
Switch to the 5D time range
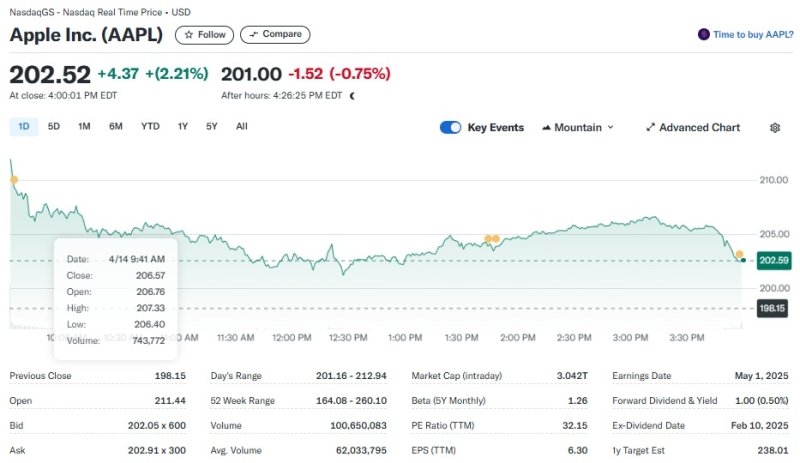coord(54,126)
